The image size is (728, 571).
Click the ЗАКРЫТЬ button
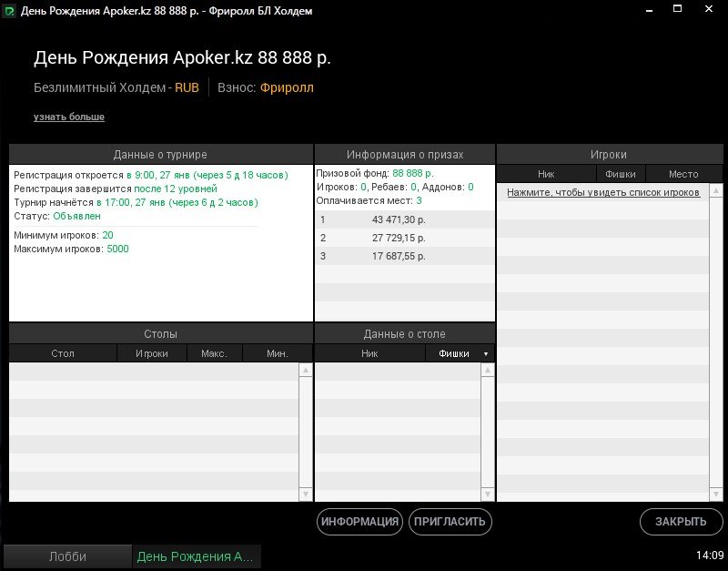tap(682, 522)
